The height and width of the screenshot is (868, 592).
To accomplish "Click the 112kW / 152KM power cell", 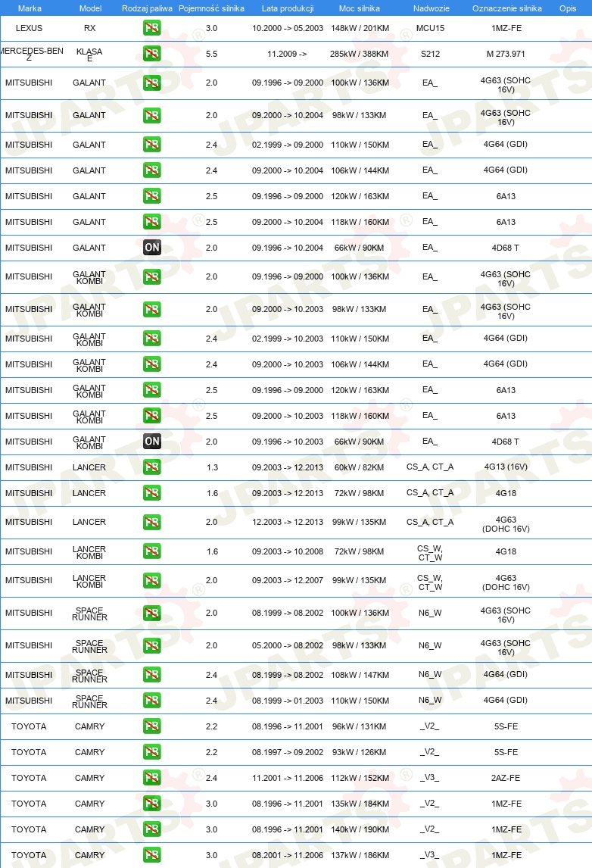I will click(x=360, y=778).
